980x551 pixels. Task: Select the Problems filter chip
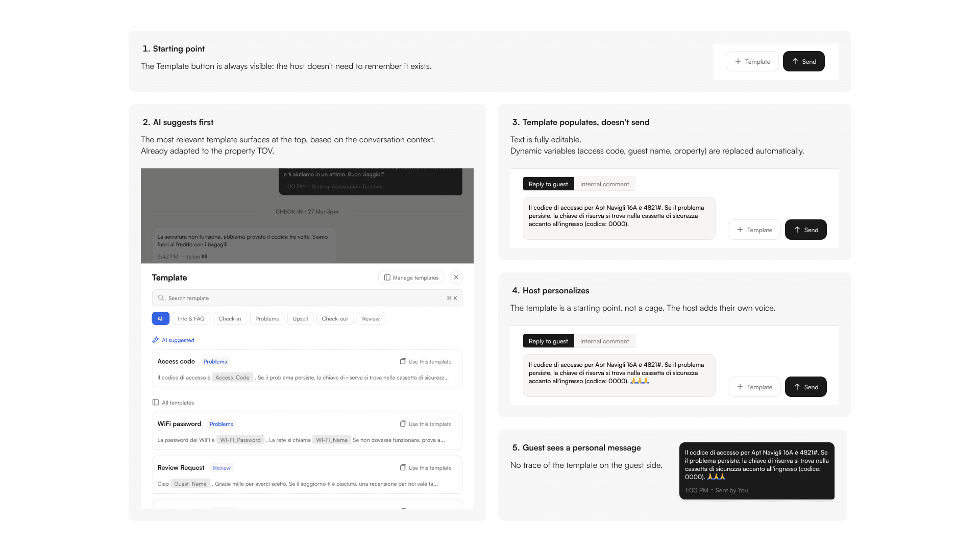pyautogui.click(x=267, y=319)
